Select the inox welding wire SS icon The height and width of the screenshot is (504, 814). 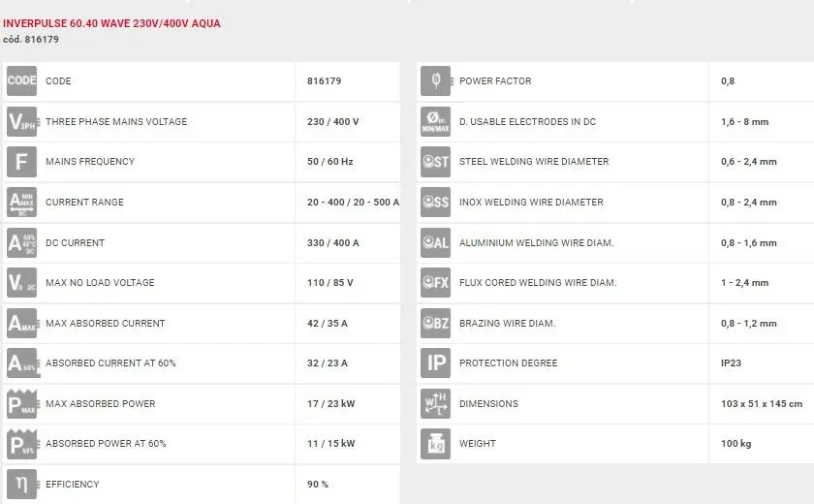pos(435,203)
